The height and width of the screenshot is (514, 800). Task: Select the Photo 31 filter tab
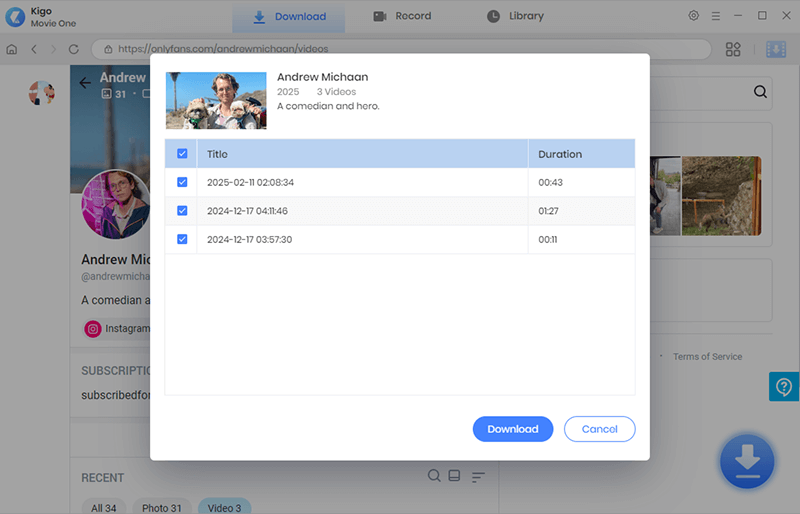(x=162, y=508)
